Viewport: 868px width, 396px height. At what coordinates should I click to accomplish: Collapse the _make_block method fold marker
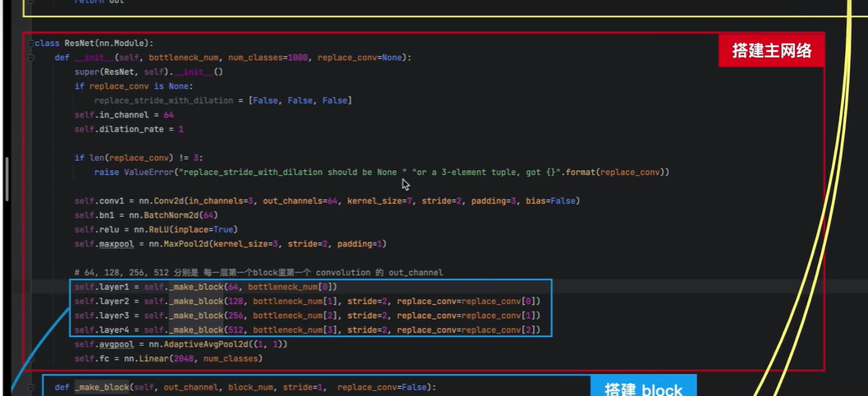[31, 387]
